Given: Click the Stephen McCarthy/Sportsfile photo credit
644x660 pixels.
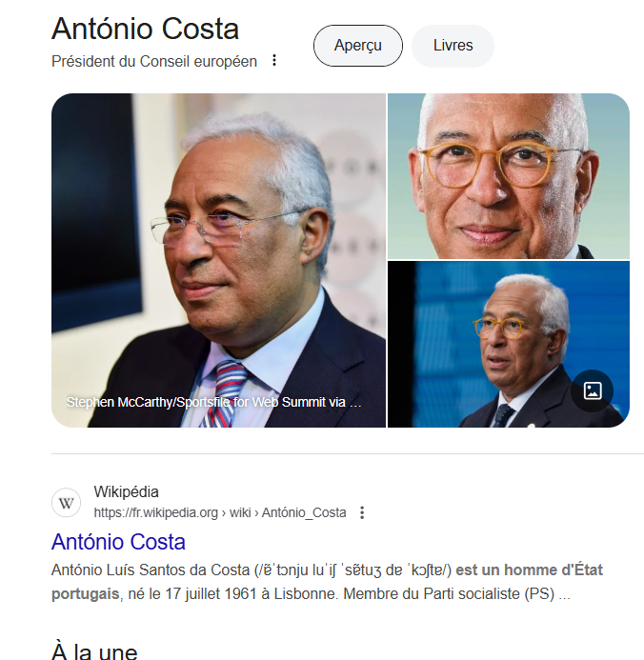Looking at the screenshot, I should pyautogui.click(x=213, y=402).
